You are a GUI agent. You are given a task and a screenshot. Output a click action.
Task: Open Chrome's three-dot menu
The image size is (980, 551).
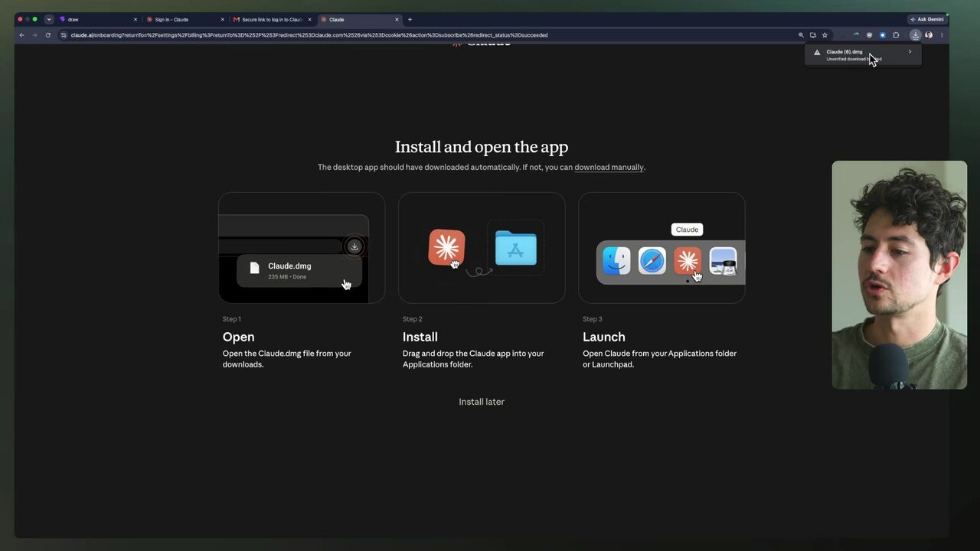coord(942,35)
